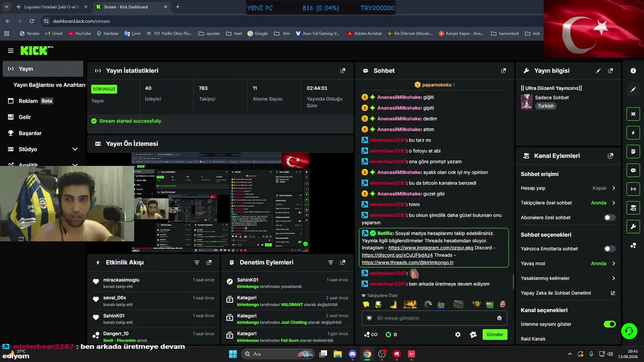Click the info icon in the right rail
The image size is (644, 362).
tap(633, 71)
